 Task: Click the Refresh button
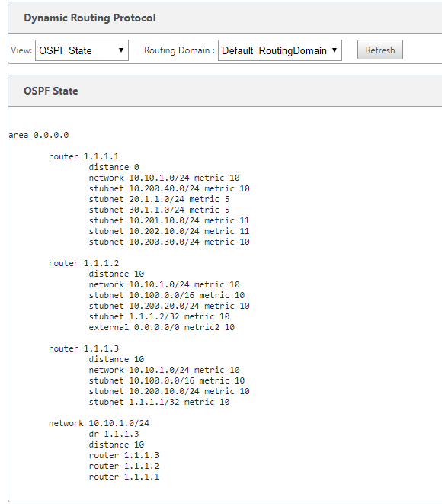click(x=380, y=50)
